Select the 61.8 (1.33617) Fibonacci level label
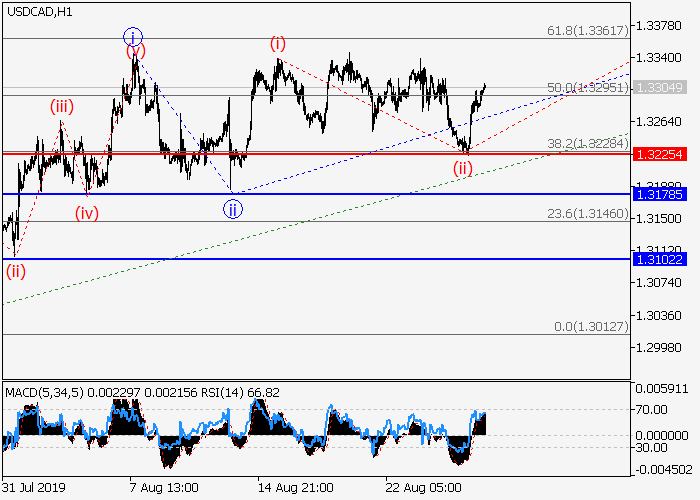This screenshot has height=500, width=700. (588, 31)
